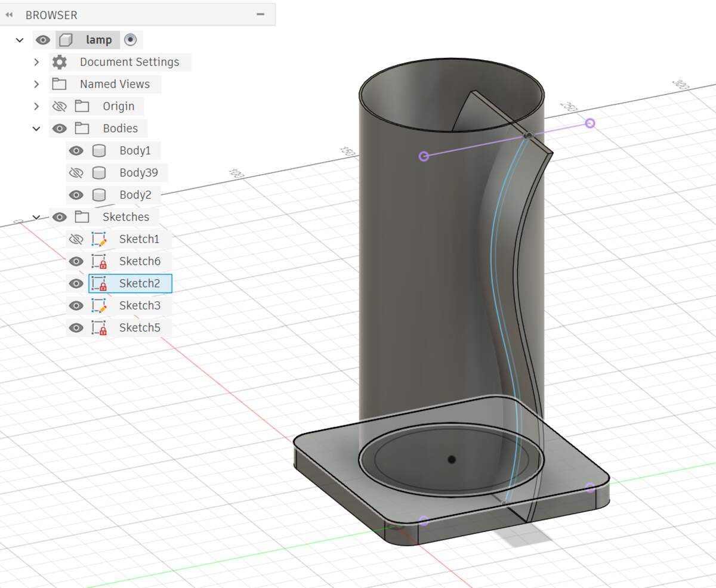Expand the Origin folder node
The image size is (716, 588).
[36, 106]
